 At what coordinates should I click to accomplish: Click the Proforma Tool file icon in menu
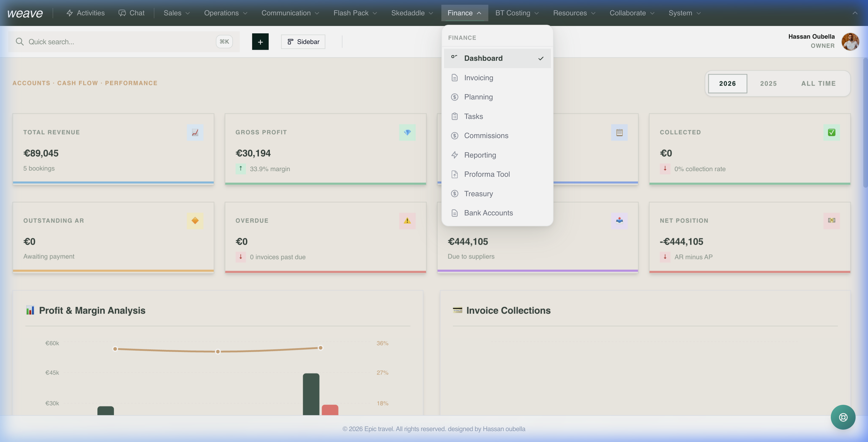[x=455, y=174]
